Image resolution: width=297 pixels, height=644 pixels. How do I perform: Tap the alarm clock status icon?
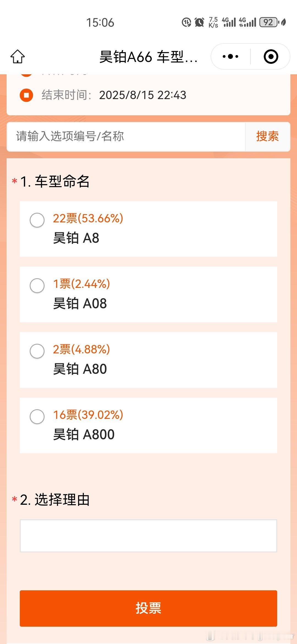point(199,22)
